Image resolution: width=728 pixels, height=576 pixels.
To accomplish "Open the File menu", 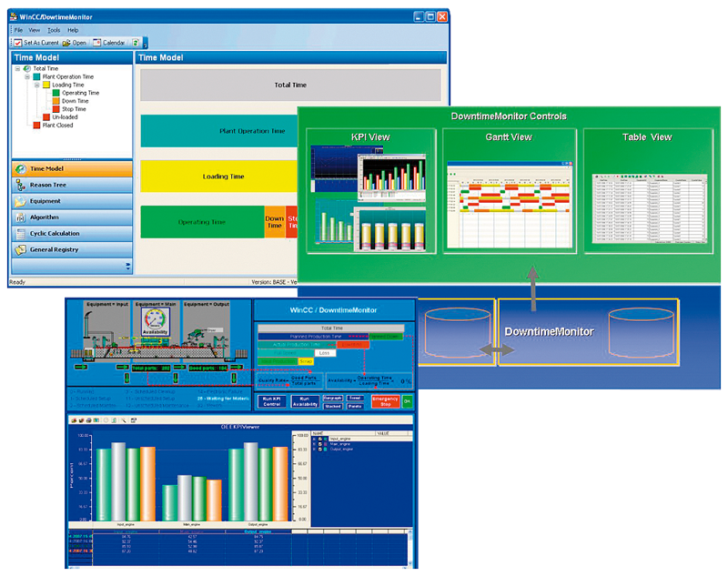I will click(18, 30).
